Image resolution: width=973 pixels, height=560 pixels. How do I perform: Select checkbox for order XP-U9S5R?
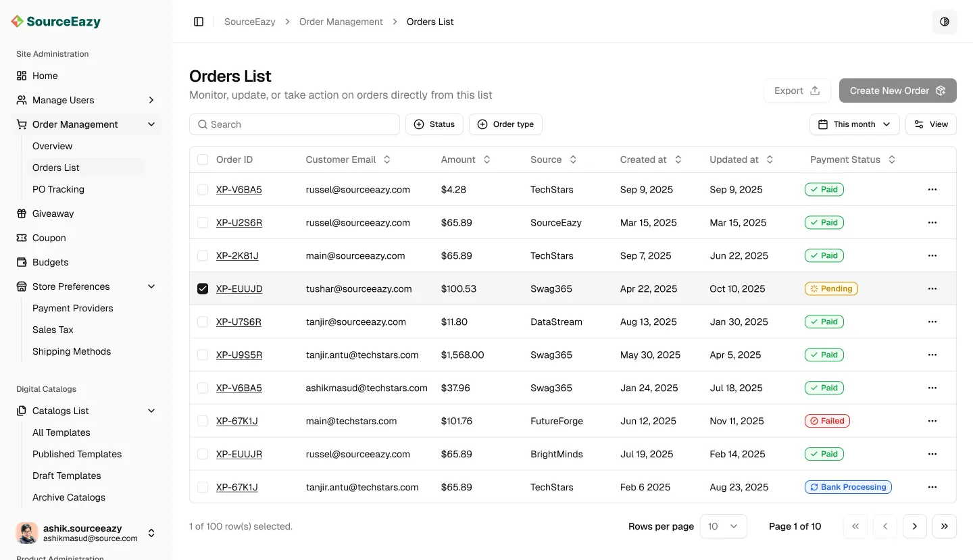click(203, 355)
